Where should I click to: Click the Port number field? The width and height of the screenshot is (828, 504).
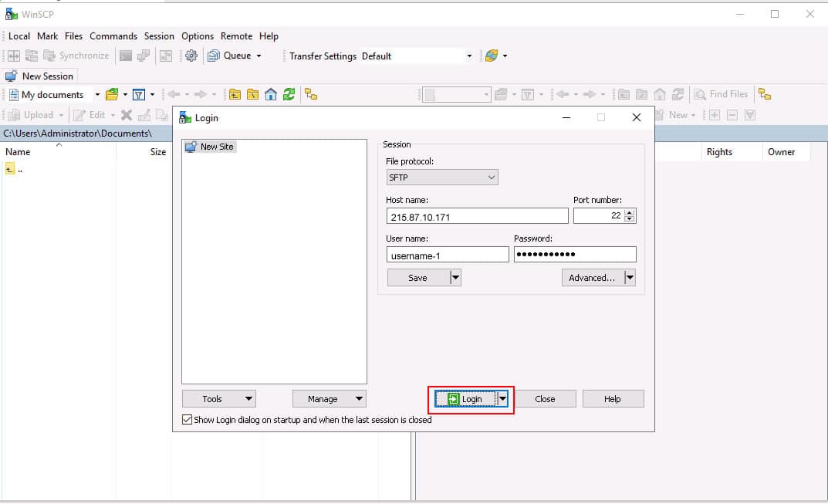605,215
